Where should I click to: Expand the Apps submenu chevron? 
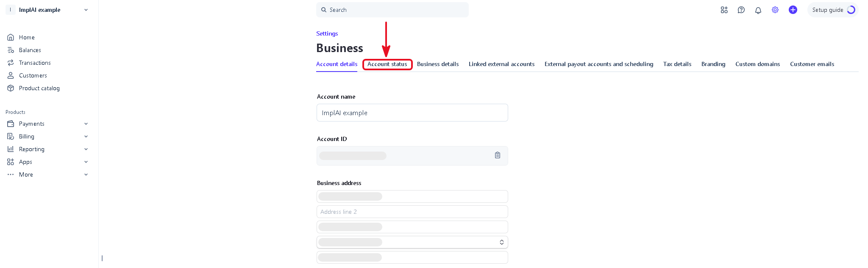click(86, 162)
